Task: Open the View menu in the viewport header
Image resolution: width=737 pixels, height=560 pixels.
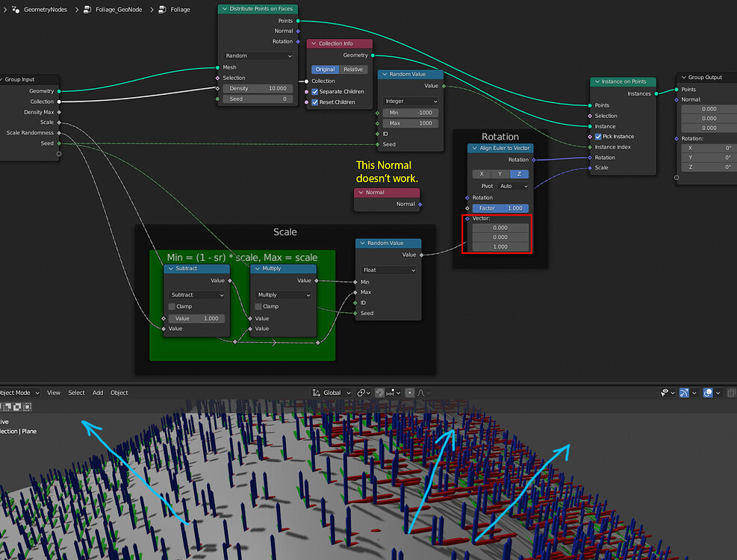Action: point(53,393)
